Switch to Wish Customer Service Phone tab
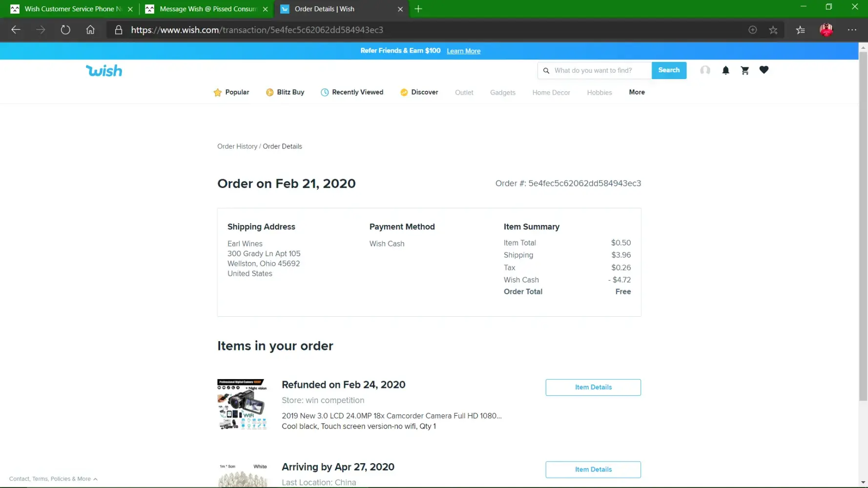Screen dimensions: 868x488 click(68, 9)
